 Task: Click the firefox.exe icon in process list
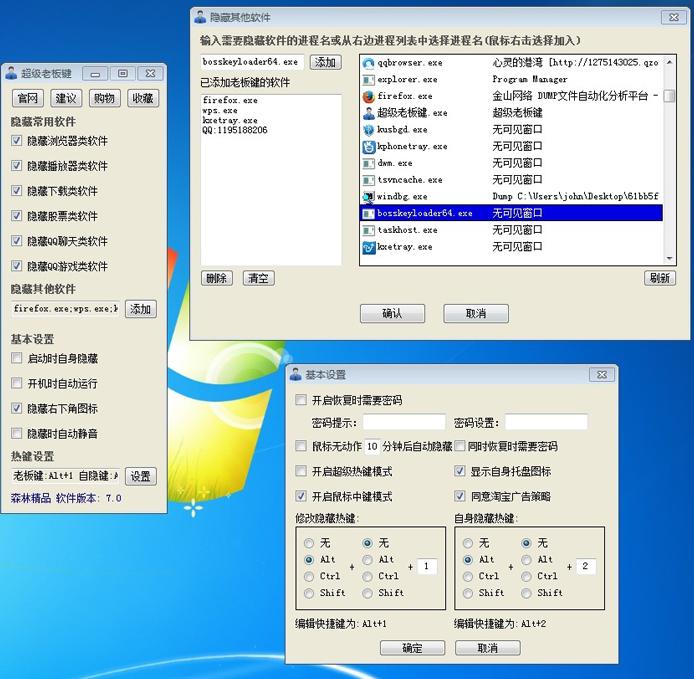point(368,96)
